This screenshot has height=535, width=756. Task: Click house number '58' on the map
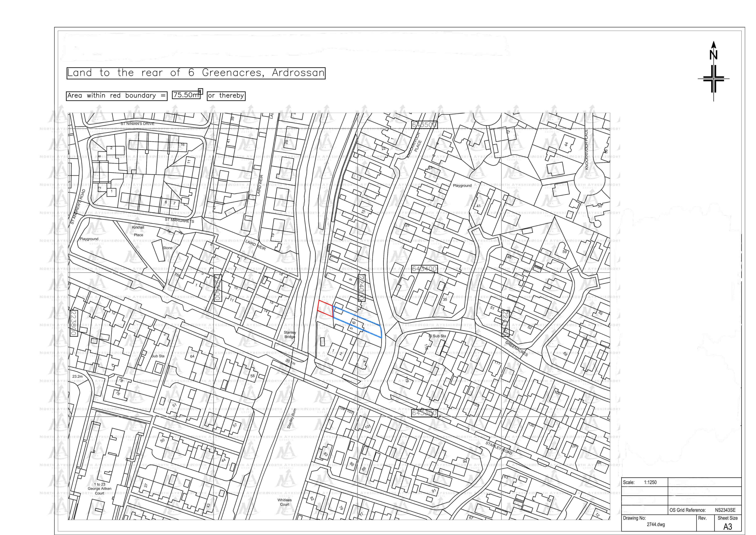(252, 376)
